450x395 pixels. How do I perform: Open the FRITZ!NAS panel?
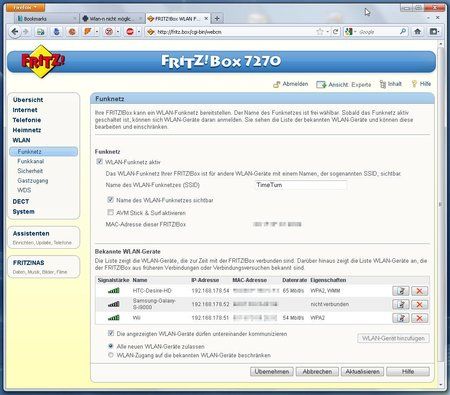tap(43, 267)
